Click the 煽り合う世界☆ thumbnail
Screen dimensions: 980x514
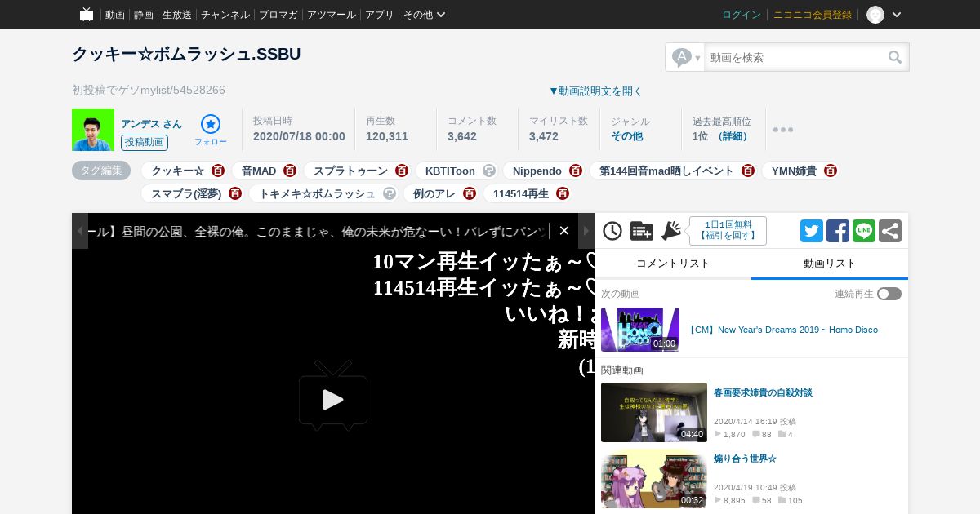tap(654, 479)
